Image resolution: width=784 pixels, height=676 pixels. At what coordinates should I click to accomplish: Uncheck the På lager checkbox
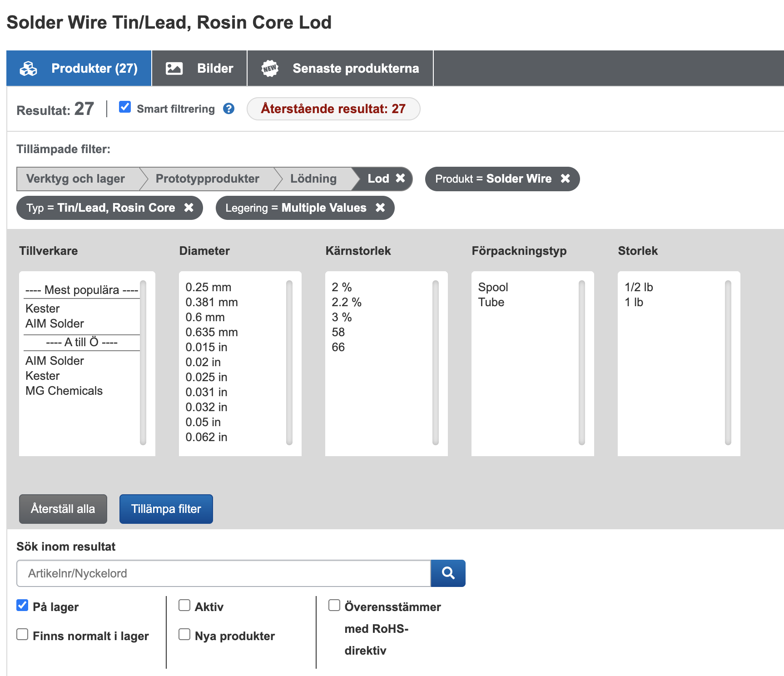click(x=22, y=605)
